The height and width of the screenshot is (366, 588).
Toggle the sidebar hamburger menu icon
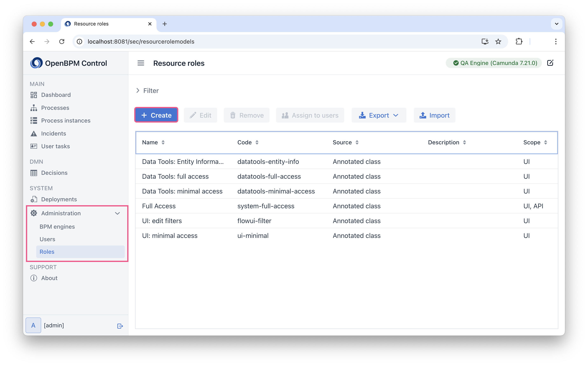(x=141, y=63)
